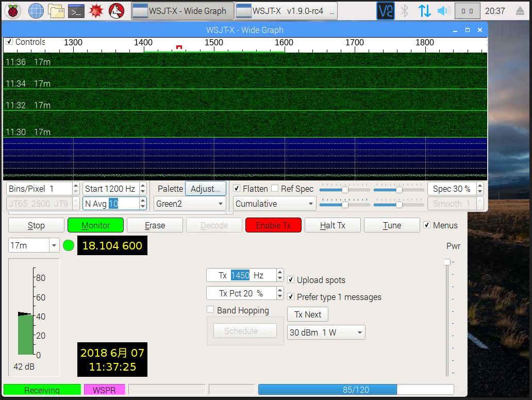The image size is (532, 400).
Task: Click the Receiving status label
Action: coord(42,390)
